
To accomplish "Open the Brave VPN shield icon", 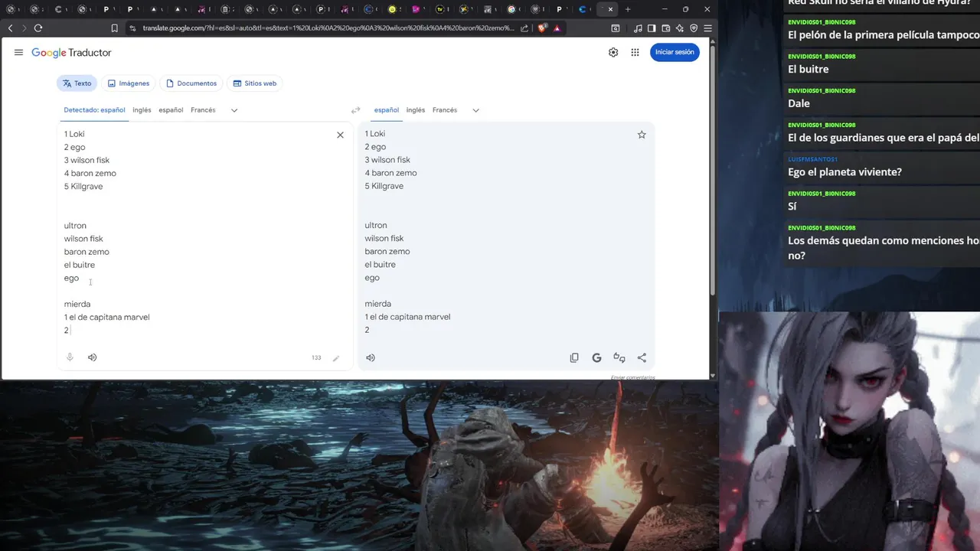I will click(694, 28).
